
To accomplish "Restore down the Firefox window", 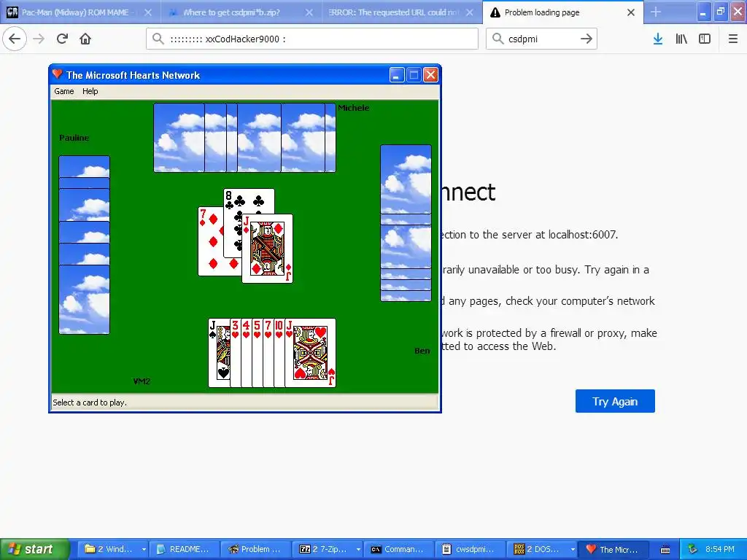I will pyautogui.click(x=720, y=12).
